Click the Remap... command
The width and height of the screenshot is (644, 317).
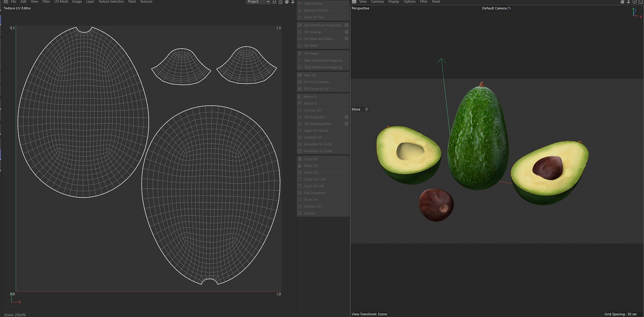point(323,213)
